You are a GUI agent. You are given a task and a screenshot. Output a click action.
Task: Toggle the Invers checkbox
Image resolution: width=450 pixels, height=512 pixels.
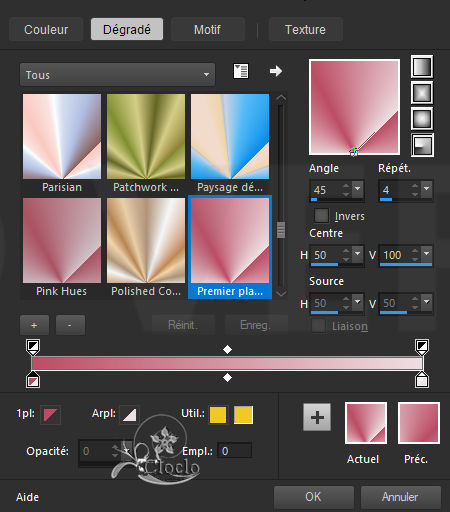click(x=321, y=216)
